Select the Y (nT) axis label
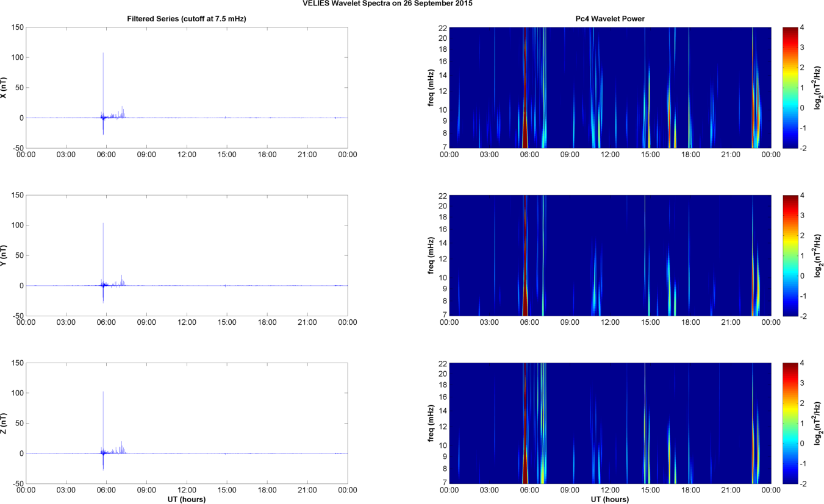Viewport: 824px width, 504px height. pos(4,255)
